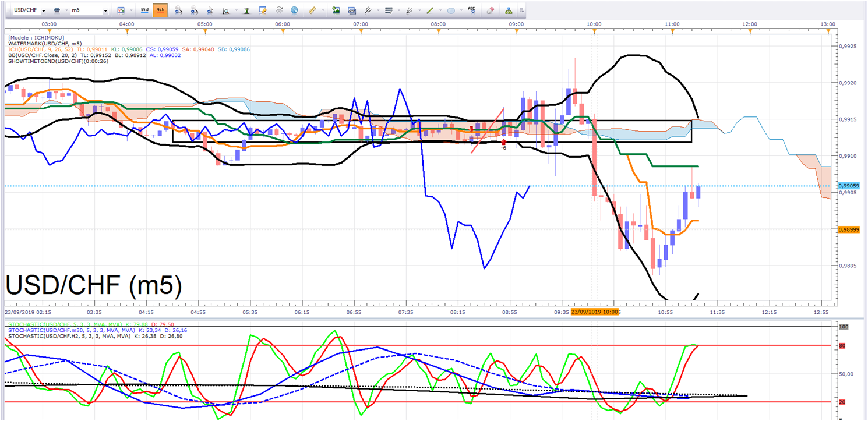
Task: Select the ABC text label tool
Action: tap(472, 10)
